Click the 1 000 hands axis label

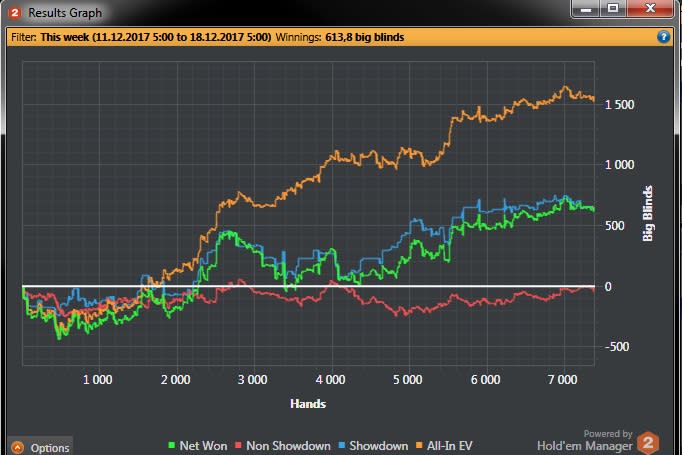(98, 380)
